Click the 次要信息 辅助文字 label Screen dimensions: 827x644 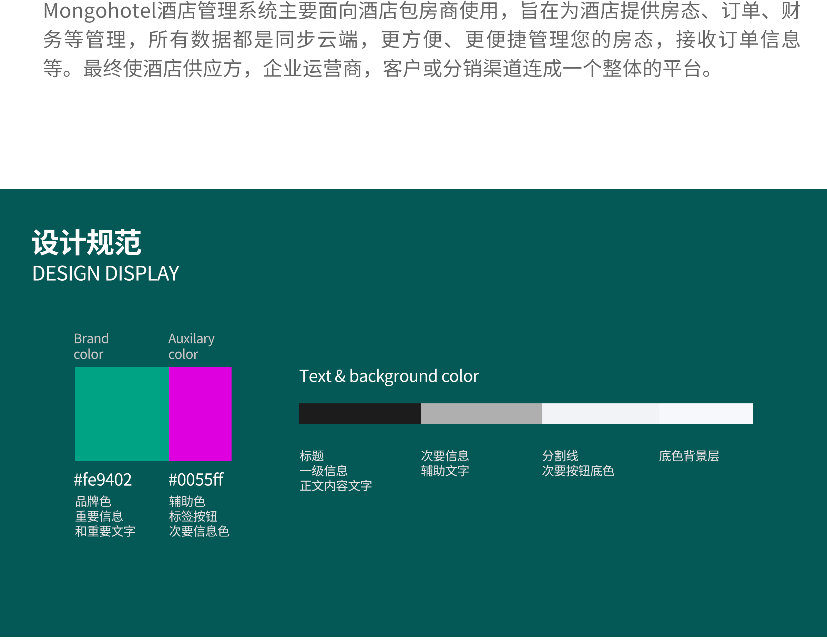(x=445, y=463)
